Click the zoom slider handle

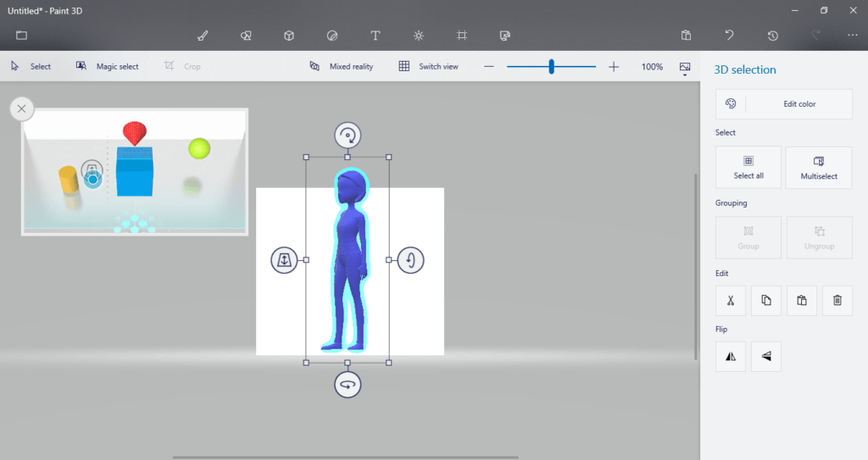(x=551, y=66)
